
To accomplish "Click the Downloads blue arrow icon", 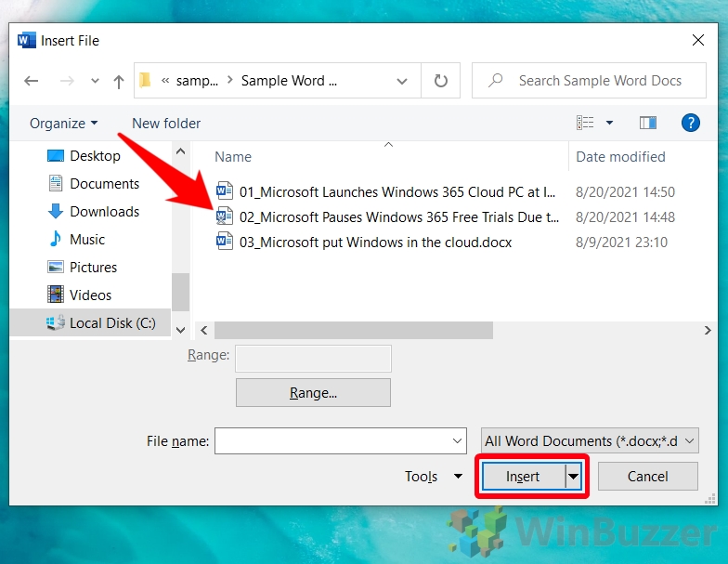I will pos(56,211).
